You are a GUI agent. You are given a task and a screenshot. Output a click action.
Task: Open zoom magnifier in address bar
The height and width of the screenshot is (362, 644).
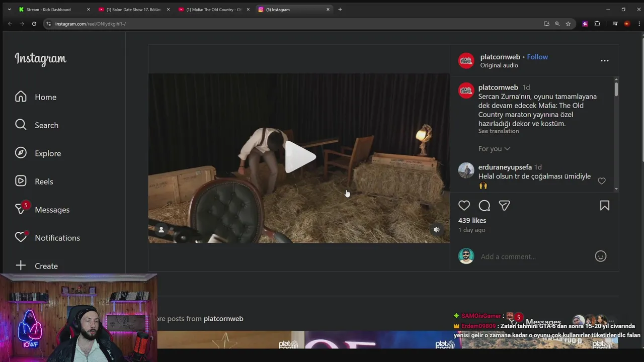click(x=557, y=24)
